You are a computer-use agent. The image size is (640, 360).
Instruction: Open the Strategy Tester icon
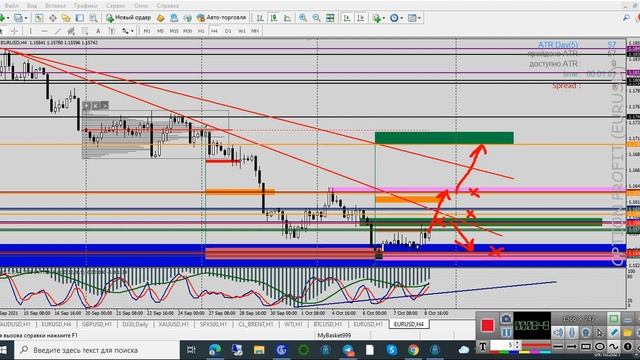tap(93, 18)
